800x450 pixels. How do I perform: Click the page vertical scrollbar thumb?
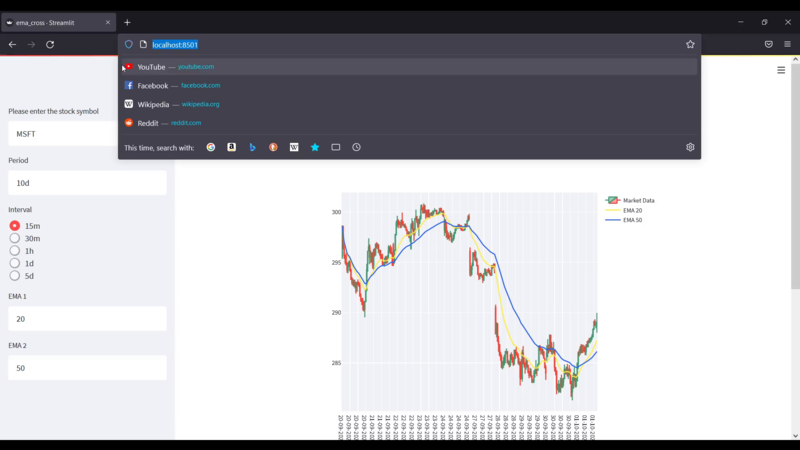(x=795, y=177)
